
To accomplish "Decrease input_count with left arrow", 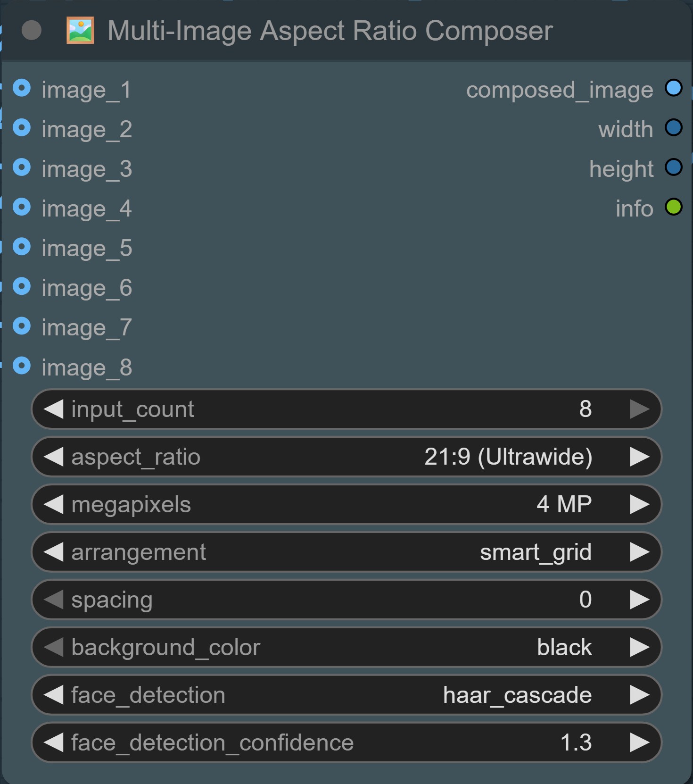I will point(53,409).
